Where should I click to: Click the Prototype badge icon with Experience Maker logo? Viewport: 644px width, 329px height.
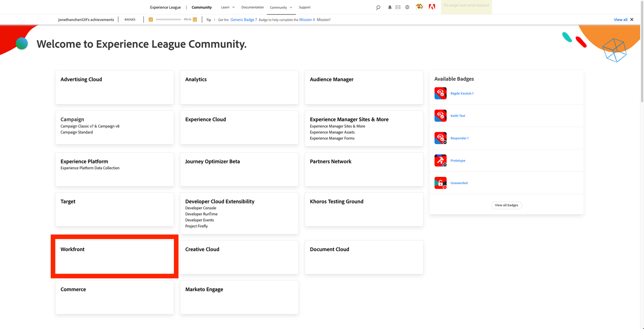[x=440, y=160]
